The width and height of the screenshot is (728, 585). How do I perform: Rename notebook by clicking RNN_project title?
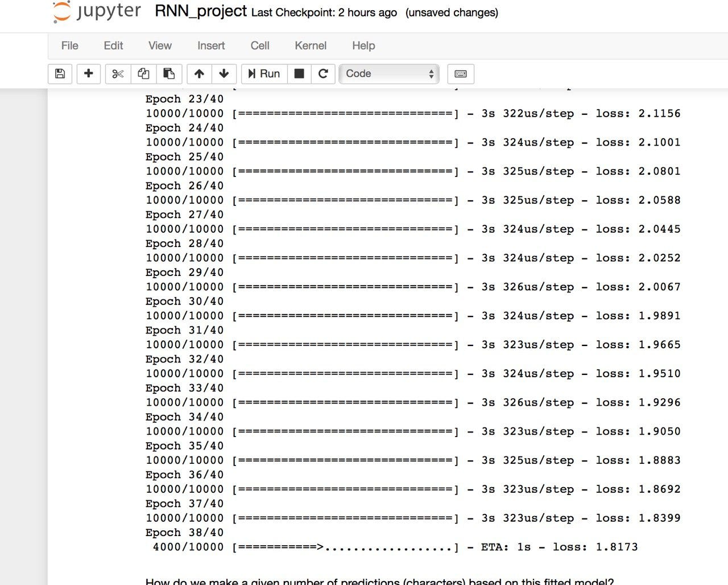200,11
